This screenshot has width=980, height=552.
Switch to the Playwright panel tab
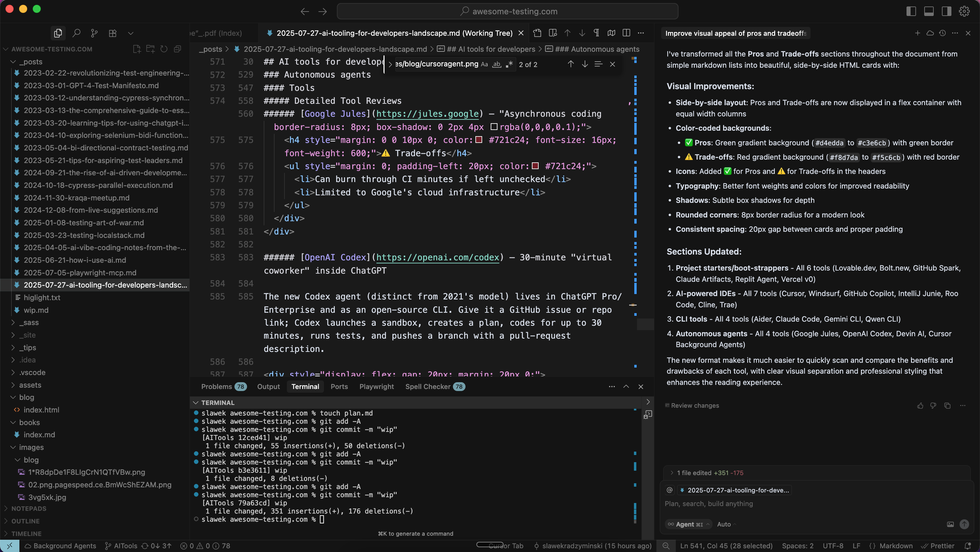(x=376, y=387)
